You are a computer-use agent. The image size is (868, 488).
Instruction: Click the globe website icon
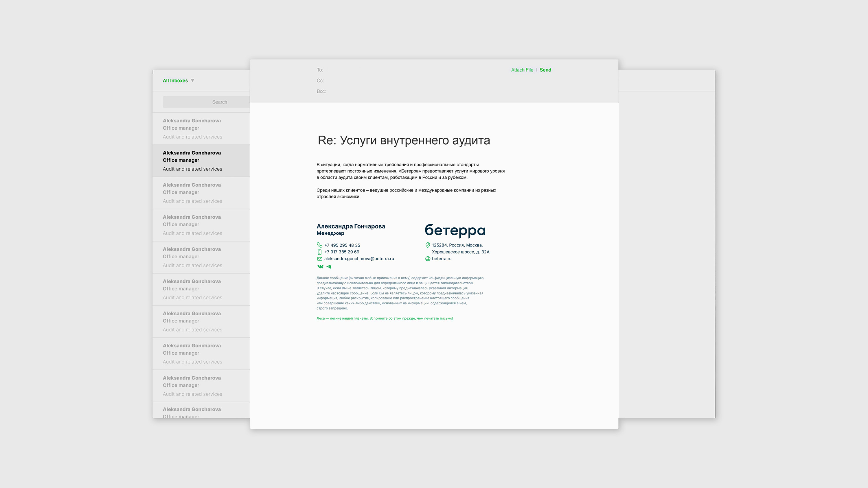click(428, 259)
